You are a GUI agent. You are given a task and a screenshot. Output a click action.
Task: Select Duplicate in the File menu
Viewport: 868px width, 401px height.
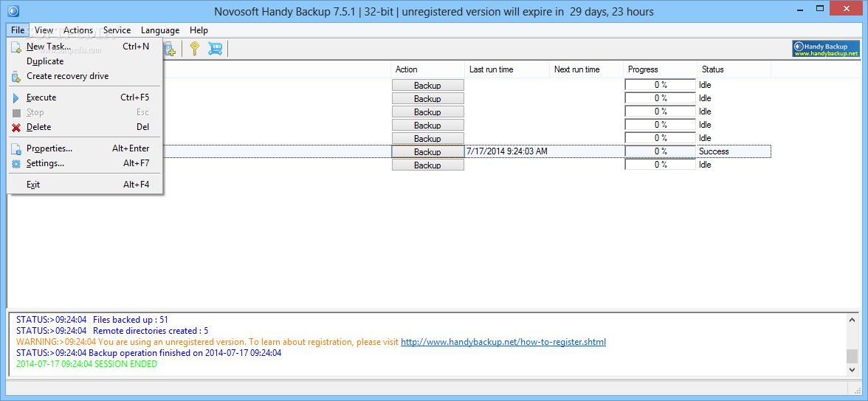(x=85, y=61)
